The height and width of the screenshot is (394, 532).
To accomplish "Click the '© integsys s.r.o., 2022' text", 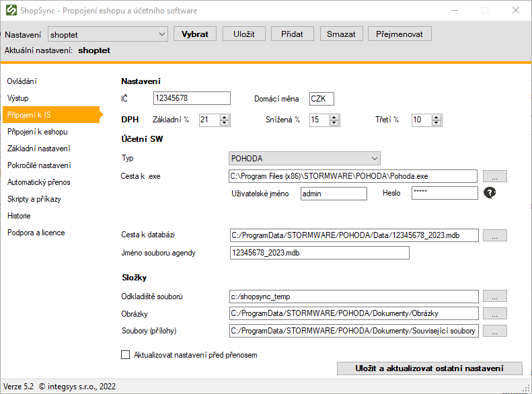I will 77,387.
